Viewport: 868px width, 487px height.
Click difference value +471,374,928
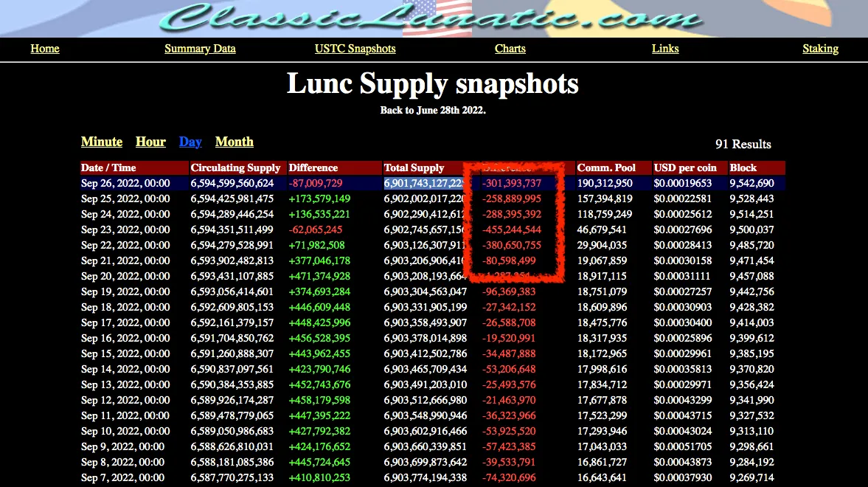click(319, 277)
